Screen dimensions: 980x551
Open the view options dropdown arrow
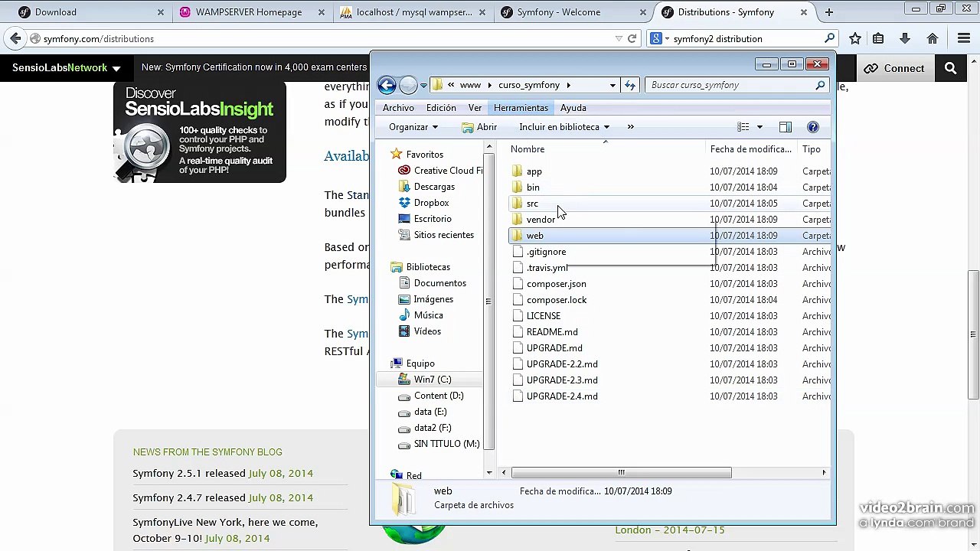click(759, 127)
